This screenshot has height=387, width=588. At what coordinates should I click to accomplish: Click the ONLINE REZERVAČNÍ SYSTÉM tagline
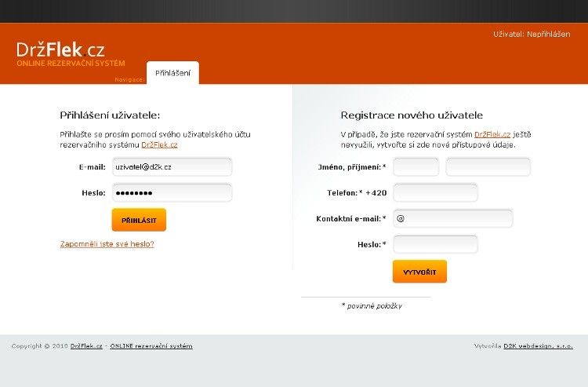71,64
